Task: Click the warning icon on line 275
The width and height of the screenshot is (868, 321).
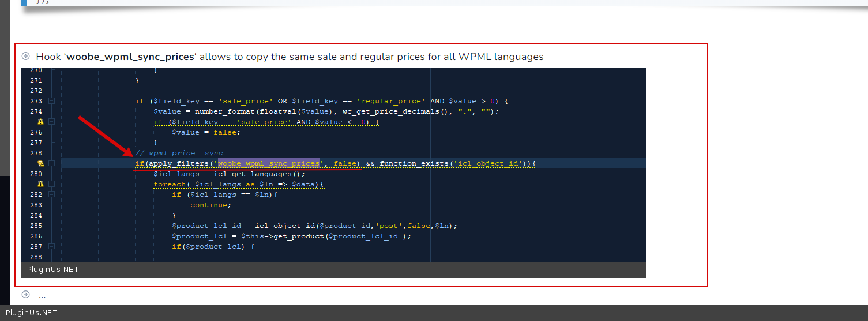Action: (40, 122)
